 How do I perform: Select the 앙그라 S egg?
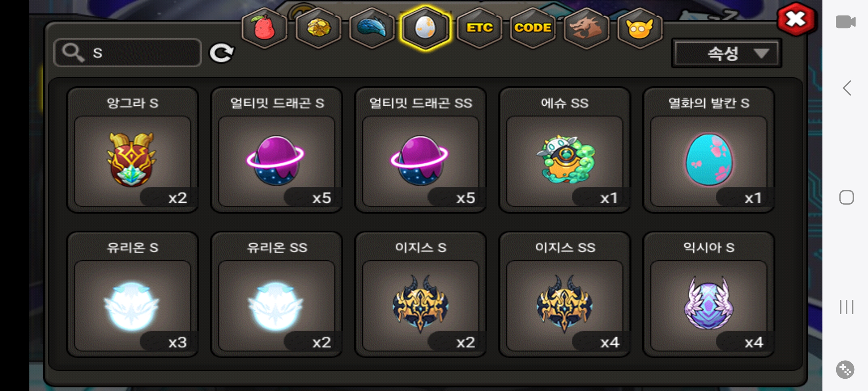(133, 150)
